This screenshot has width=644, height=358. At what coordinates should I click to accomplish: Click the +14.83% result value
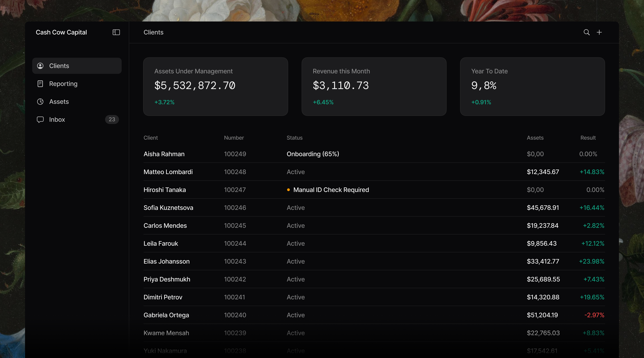(592, 172)
